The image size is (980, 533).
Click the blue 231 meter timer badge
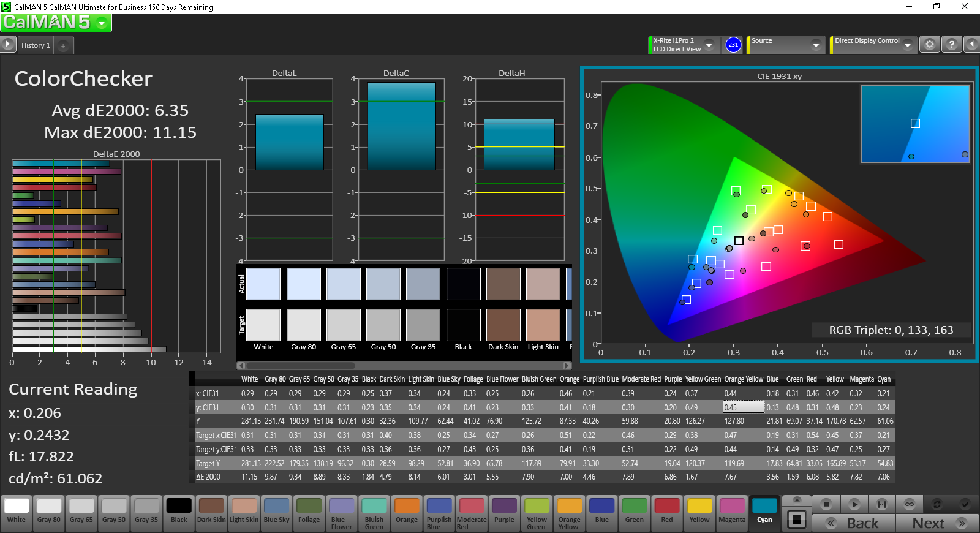click(x=733, y=45)
